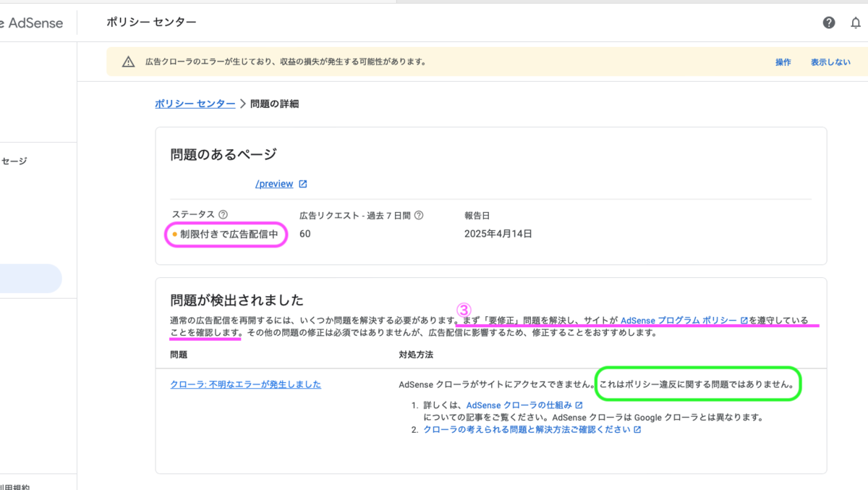
Task: Click the 問題のあるページ heading
Action: click(224, 154)
